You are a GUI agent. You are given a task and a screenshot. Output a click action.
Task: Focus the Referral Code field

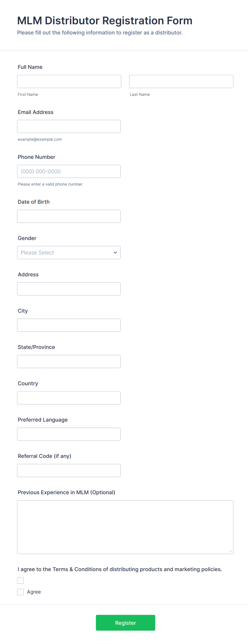point(69,470)
